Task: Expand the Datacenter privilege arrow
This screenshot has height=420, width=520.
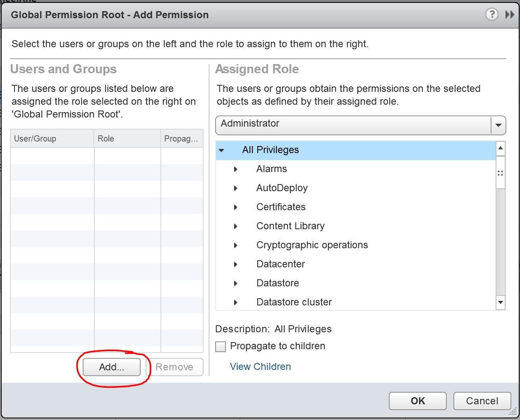Action: pos(235,264)
